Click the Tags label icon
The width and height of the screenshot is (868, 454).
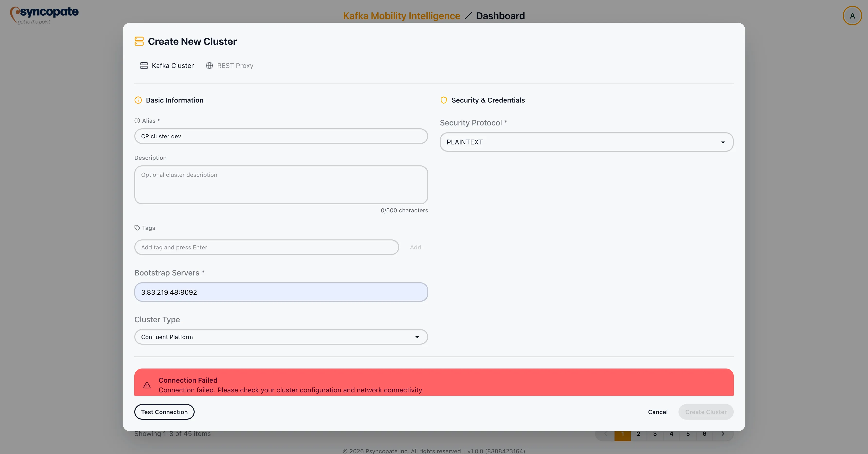pyautogui.click(x=137, y=228)
